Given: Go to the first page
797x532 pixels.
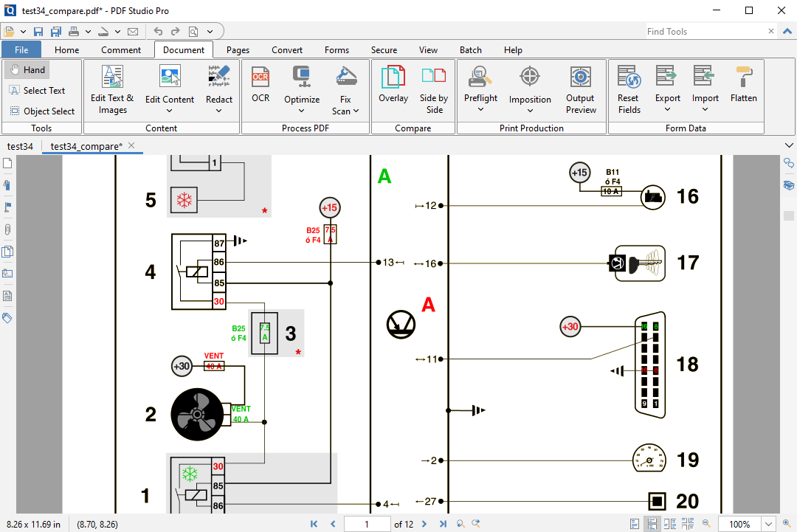Looking at the screenshot, I should [x=314, y=524].
